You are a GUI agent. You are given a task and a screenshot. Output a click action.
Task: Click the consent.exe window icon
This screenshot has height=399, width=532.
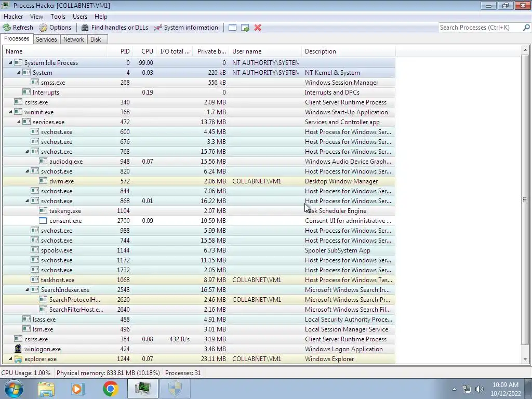point(43,220)
